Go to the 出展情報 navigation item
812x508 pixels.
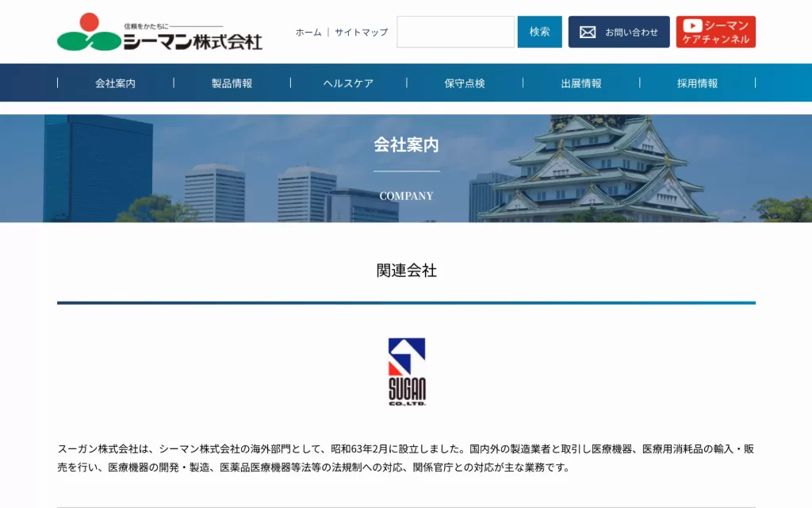(x=581, y=83)
